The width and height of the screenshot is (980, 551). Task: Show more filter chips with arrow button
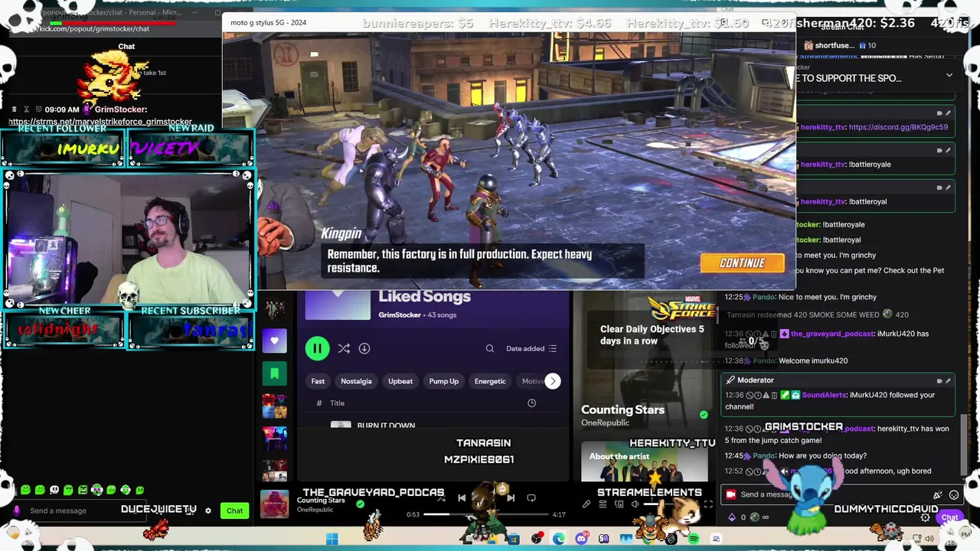(553, 381)
